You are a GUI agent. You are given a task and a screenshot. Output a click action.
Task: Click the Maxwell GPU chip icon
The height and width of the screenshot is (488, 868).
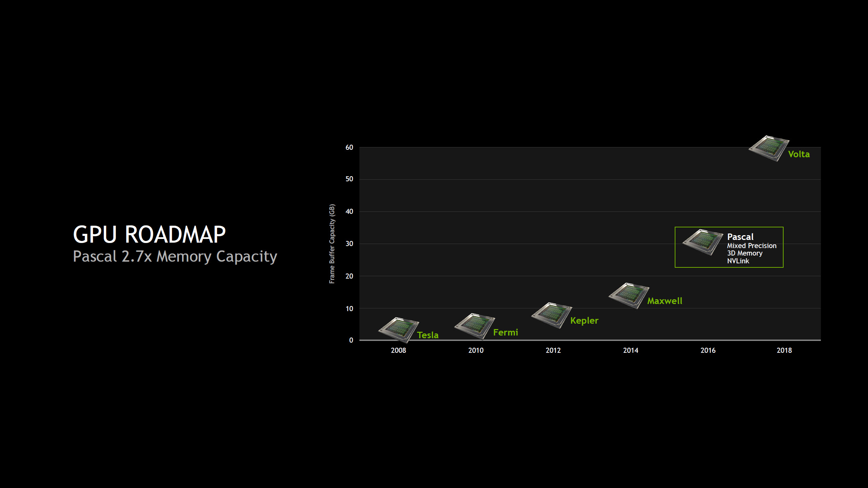(x=629, y=296)
